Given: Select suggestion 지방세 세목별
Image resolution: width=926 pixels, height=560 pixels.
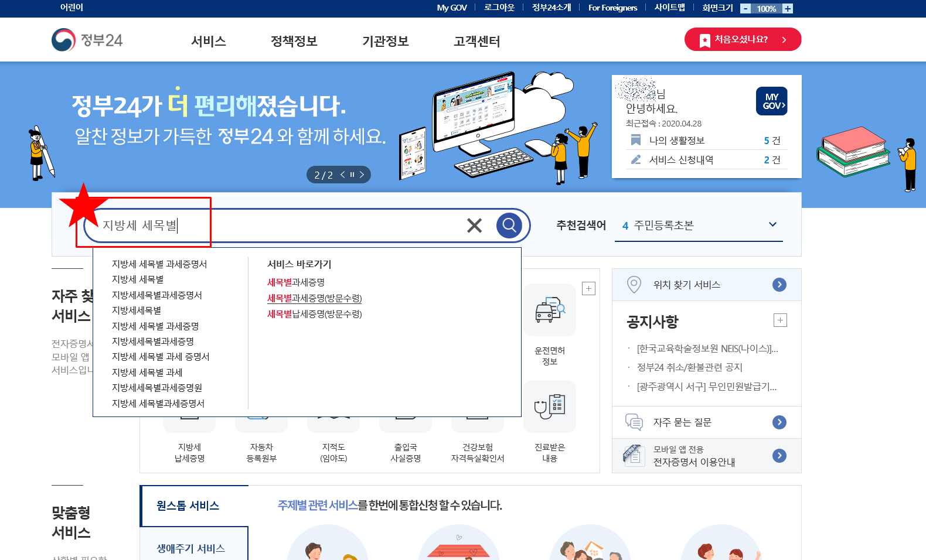Looking at the screenshot, I should [138, 279].
